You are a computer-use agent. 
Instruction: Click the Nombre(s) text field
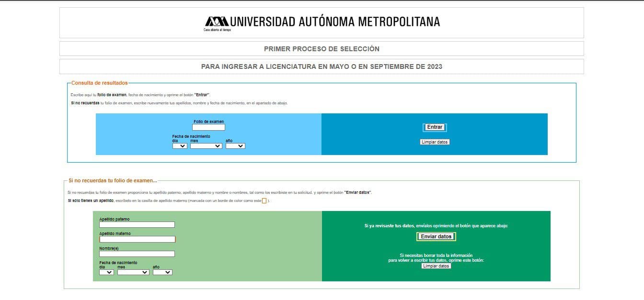(137, 254)
